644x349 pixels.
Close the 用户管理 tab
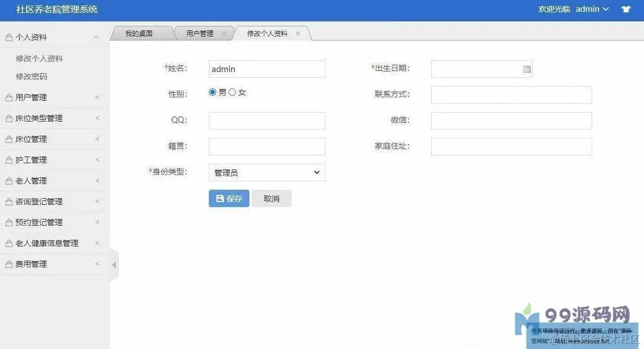pos(223,34)
